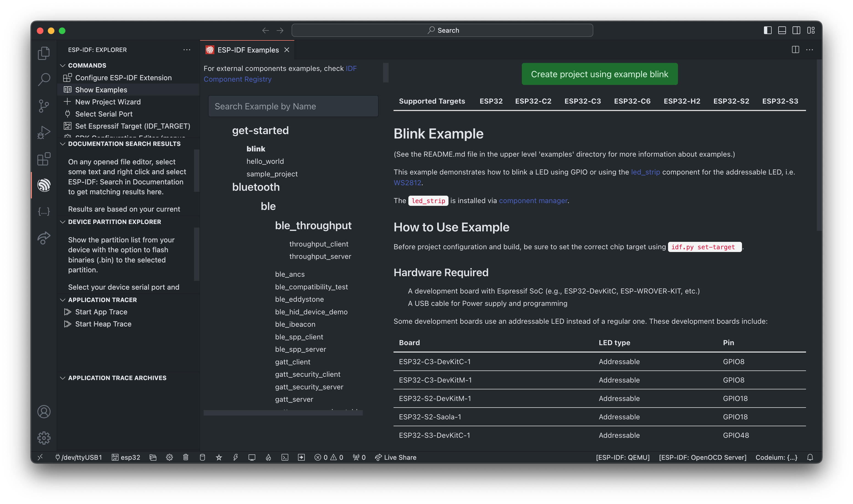The height and width of the screenshot is (504, 853).
Task: Toggle the secondary side bar layout button
Action: click(x=796, y=30)
